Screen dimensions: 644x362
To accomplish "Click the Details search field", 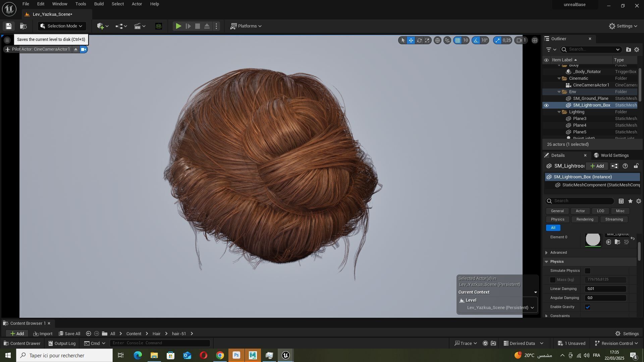I will (x=580, y=201).
